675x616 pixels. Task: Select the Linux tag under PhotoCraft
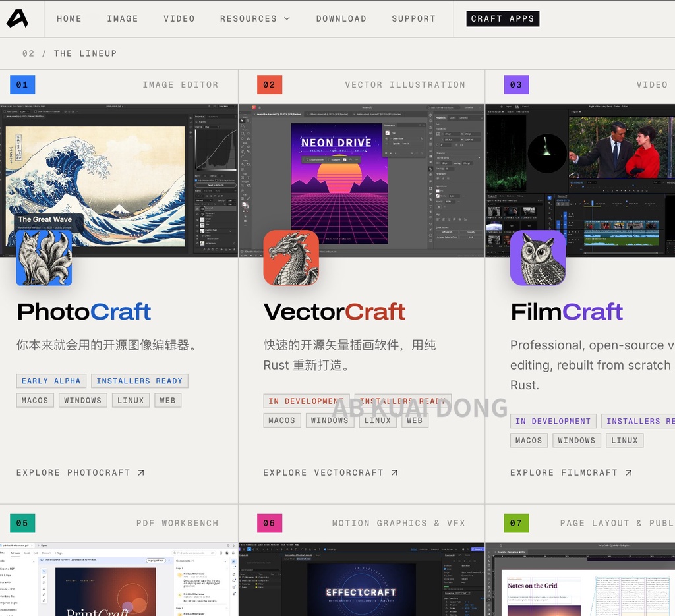(131, 401)
